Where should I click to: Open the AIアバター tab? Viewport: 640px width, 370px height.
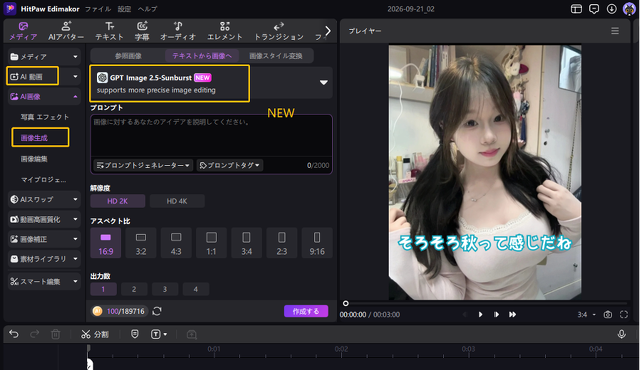[66, 31]
